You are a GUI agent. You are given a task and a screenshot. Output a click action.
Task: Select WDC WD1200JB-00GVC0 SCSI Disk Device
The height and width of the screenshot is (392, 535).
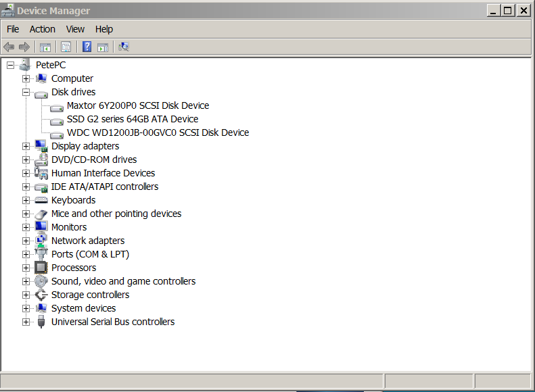158,132
